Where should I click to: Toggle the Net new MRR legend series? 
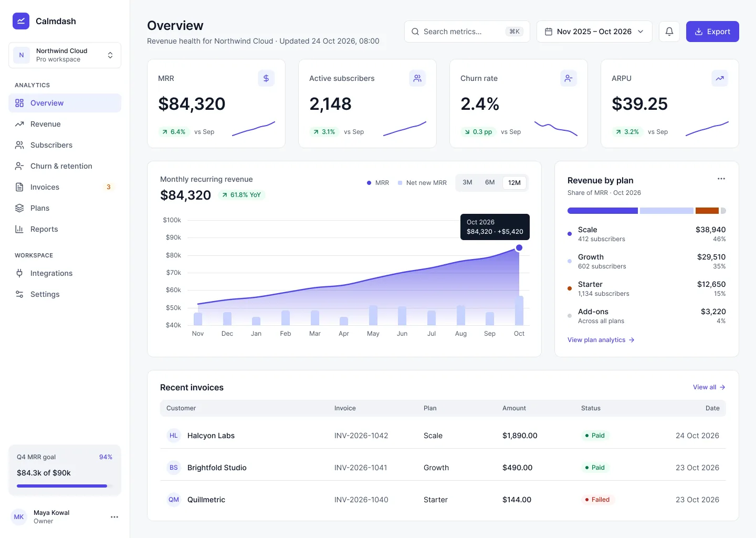422,183
